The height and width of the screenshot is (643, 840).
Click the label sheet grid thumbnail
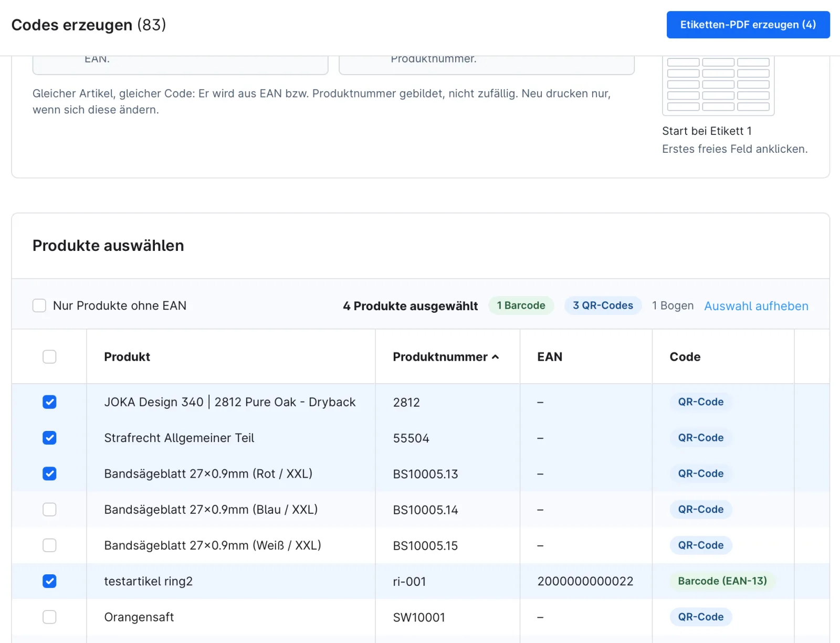click(718, 85)
